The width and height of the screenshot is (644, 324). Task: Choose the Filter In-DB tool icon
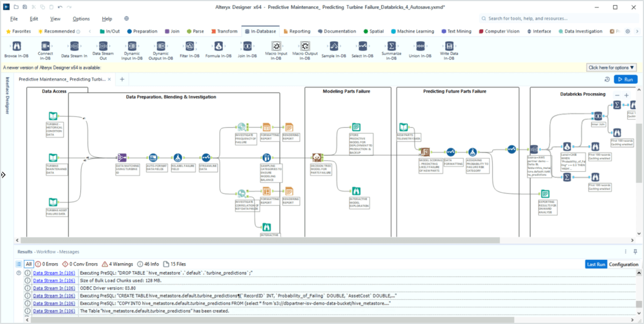click(189, 47)
